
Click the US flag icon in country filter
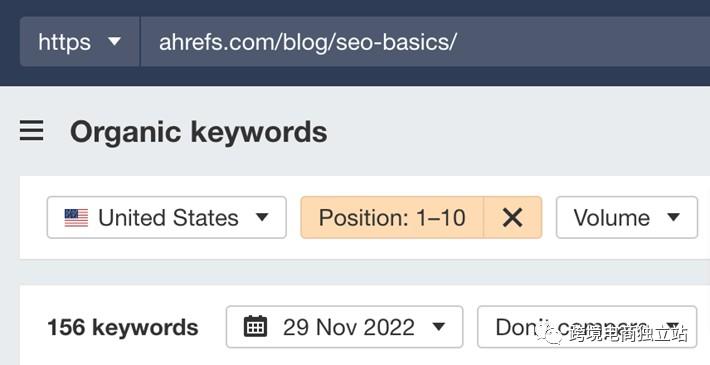click(76, 218)
